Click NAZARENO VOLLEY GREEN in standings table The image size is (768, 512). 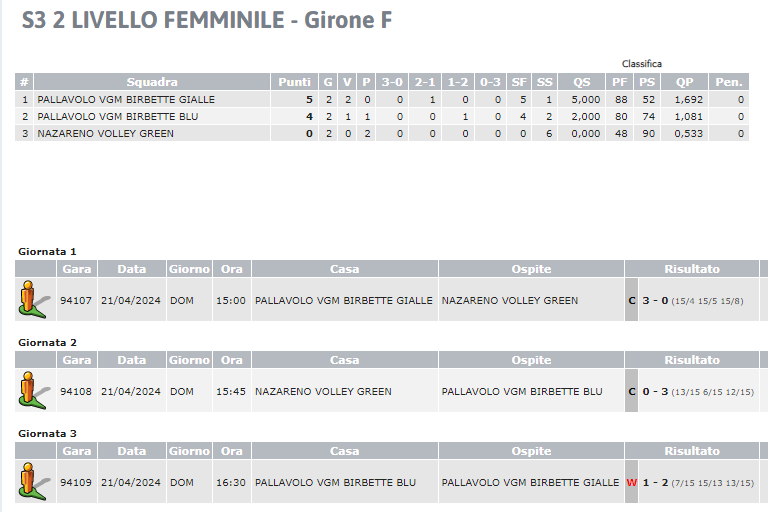[x=105, y=134]
